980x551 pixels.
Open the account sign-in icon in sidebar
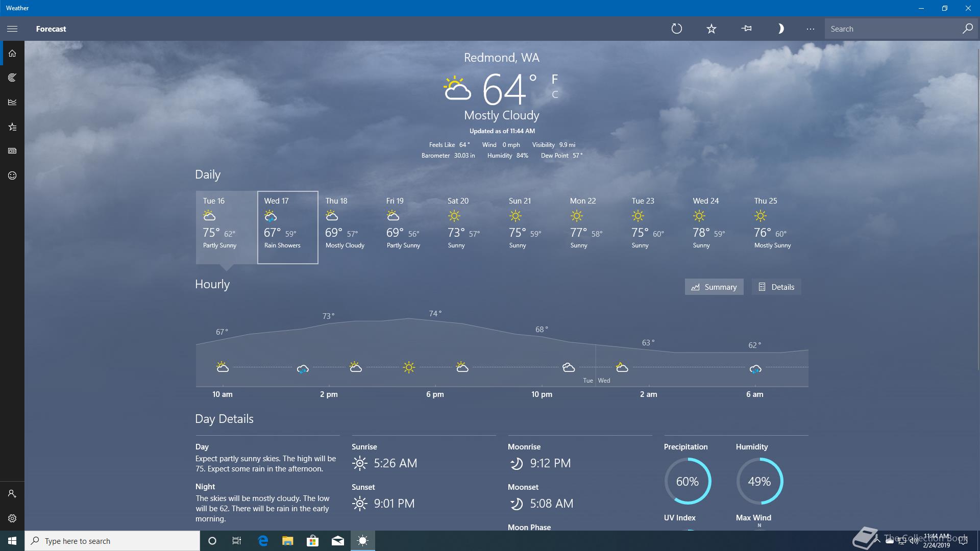[12, 494]
